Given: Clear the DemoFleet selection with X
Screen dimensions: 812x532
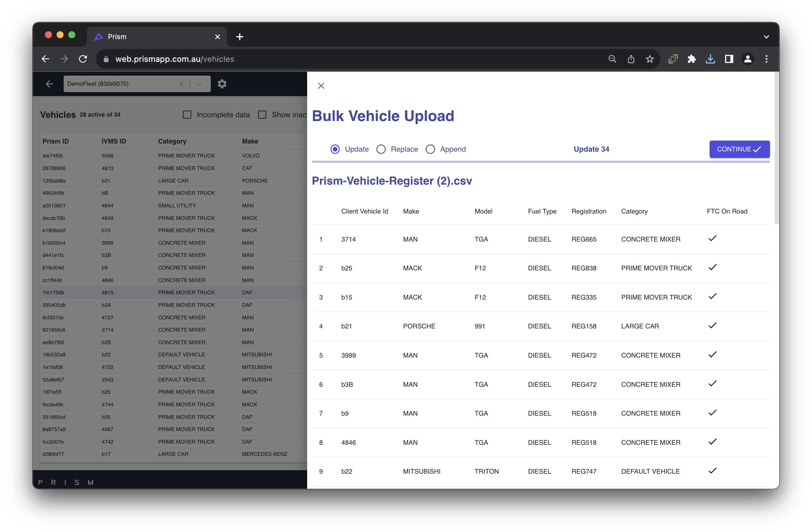Looking at the screenshot, I should pyautogui.click(x=181, y=84).
